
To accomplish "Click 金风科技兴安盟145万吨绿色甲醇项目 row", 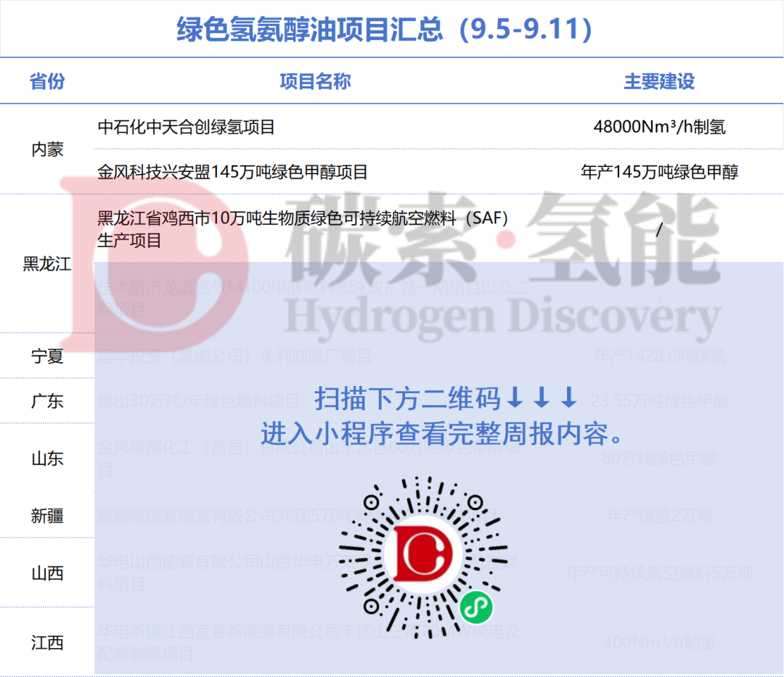I will pyautogui.click(x=232, y=172).
